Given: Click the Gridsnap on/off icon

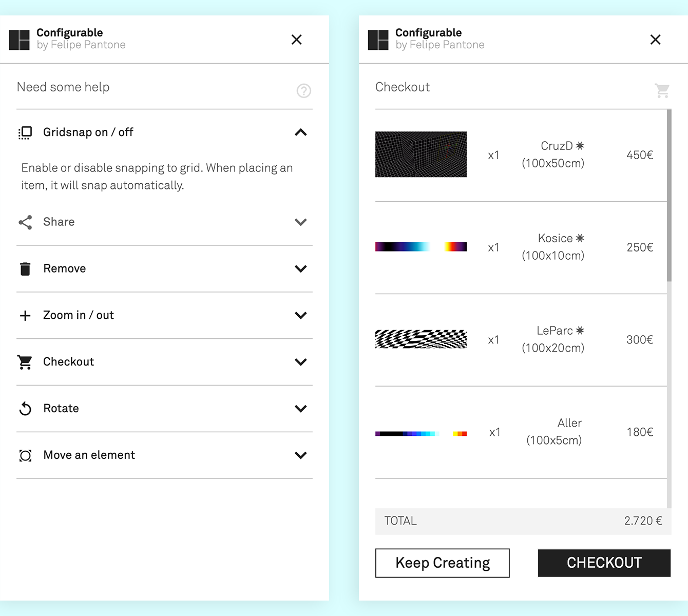Looking at the screenshot, I should pos(25,132).
